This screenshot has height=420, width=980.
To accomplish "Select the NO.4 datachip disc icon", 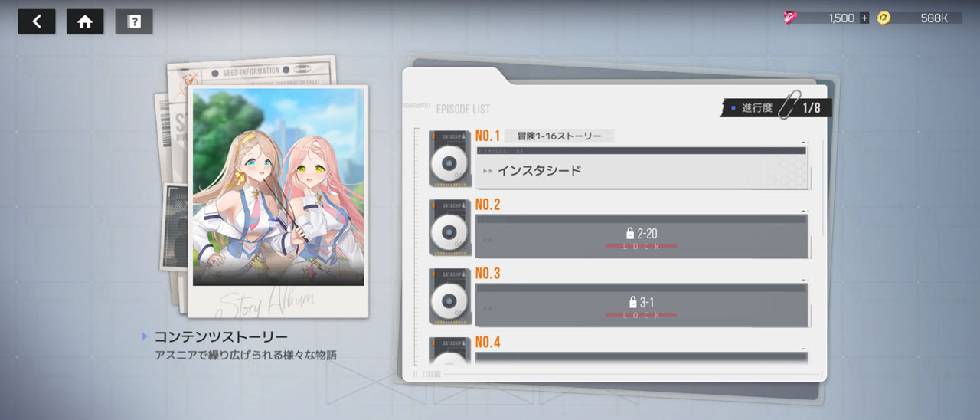I will click(449, 352).
